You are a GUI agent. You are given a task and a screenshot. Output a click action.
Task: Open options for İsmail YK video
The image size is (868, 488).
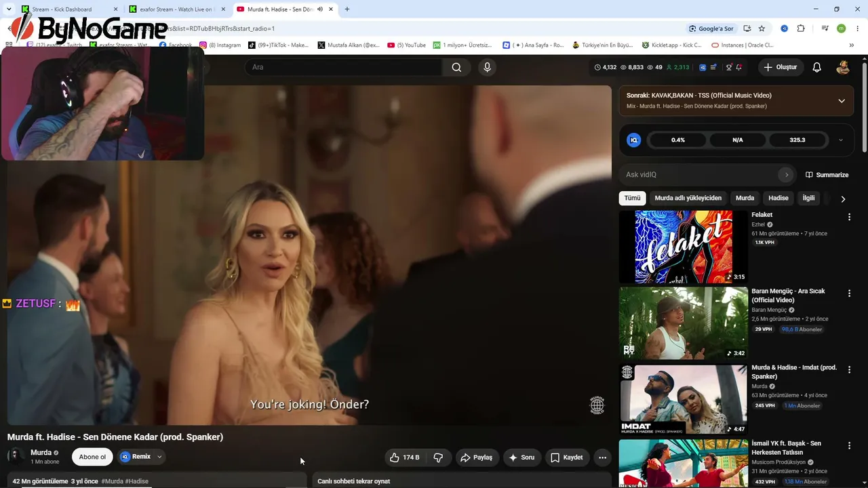coord(849,446)
